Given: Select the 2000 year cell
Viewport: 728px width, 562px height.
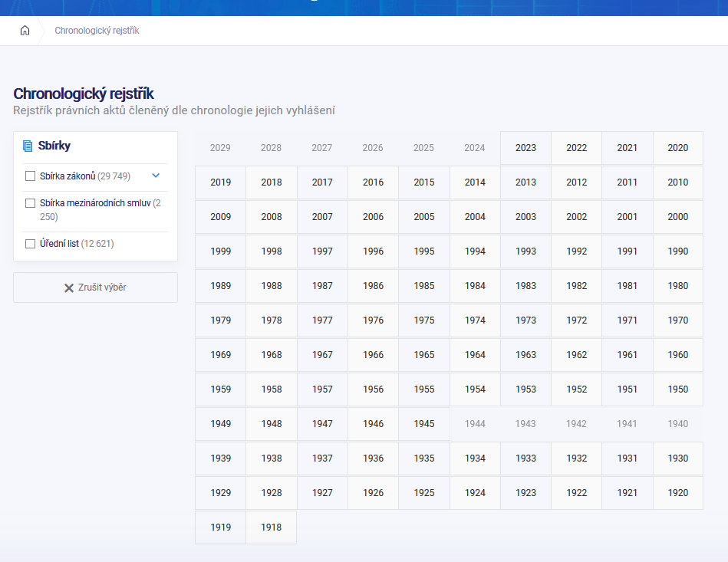Looking at the screenshot, I should pos(677,217).
